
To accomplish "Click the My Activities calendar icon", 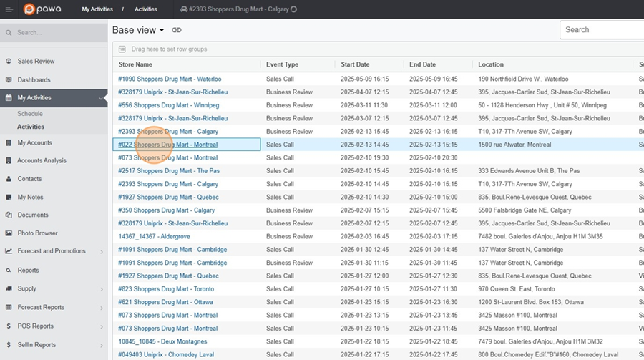I will [x=9, y=98].
